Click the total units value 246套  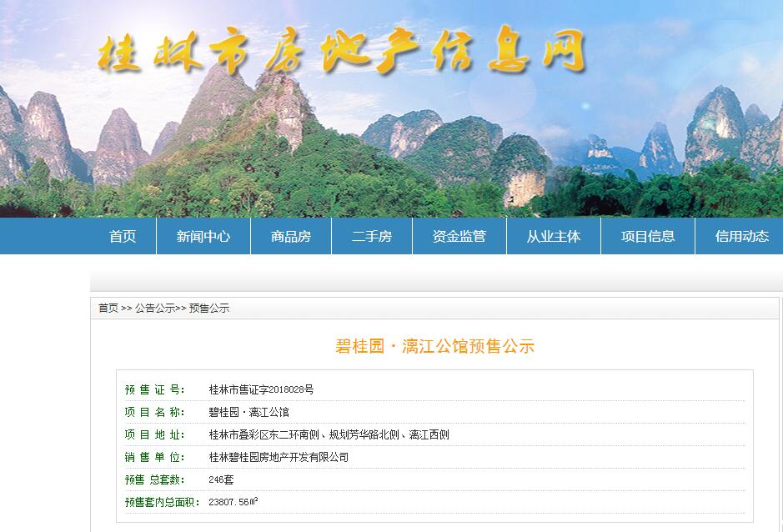click(221, 479)
